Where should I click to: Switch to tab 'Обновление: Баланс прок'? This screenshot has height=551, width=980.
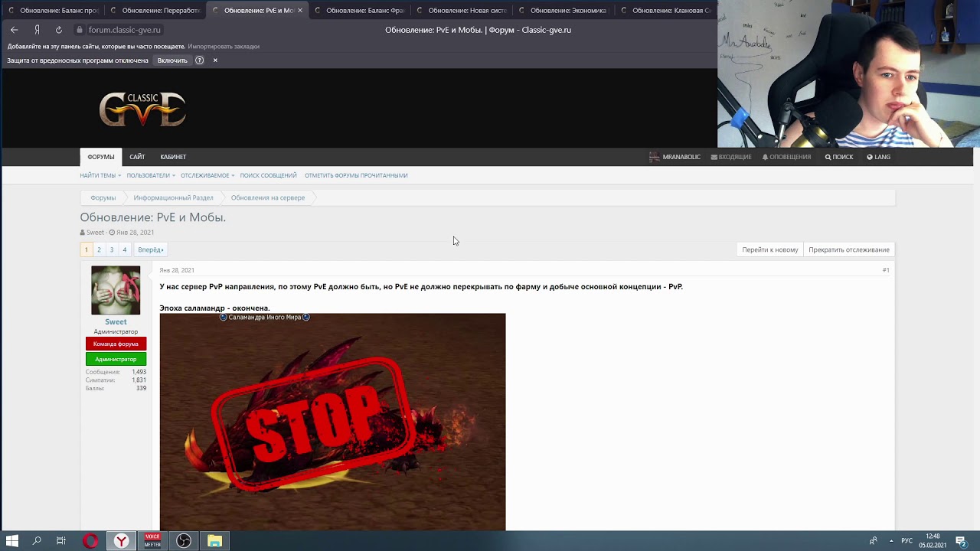click(52, 11)
